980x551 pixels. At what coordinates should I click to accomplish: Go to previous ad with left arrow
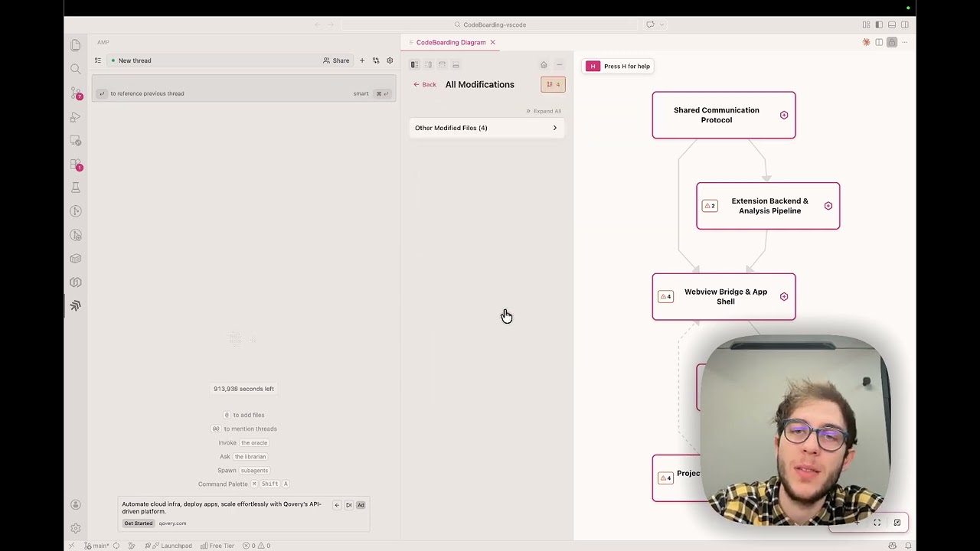pyautogui.click(x=337, y=505)
